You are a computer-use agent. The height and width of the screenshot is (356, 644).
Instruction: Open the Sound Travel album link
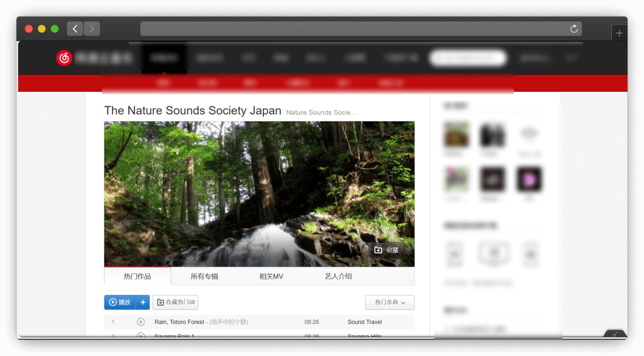pos(365,322)
